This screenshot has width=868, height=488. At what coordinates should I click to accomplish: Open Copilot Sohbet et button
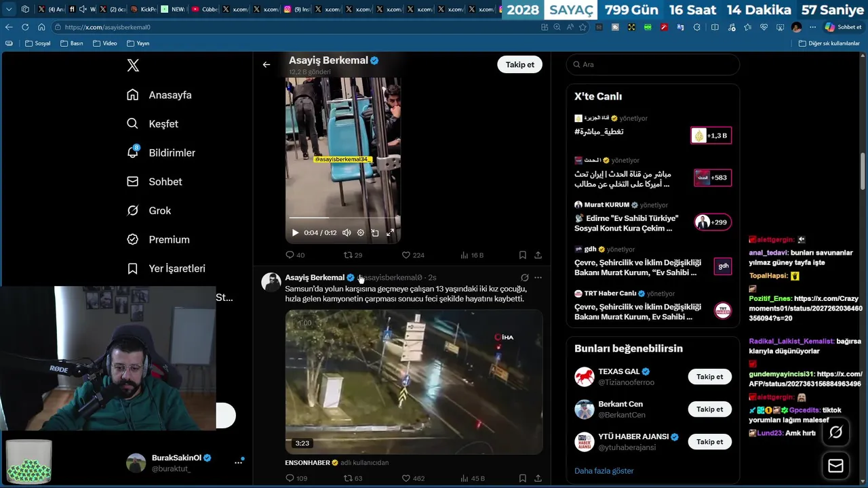pos(843,27)
